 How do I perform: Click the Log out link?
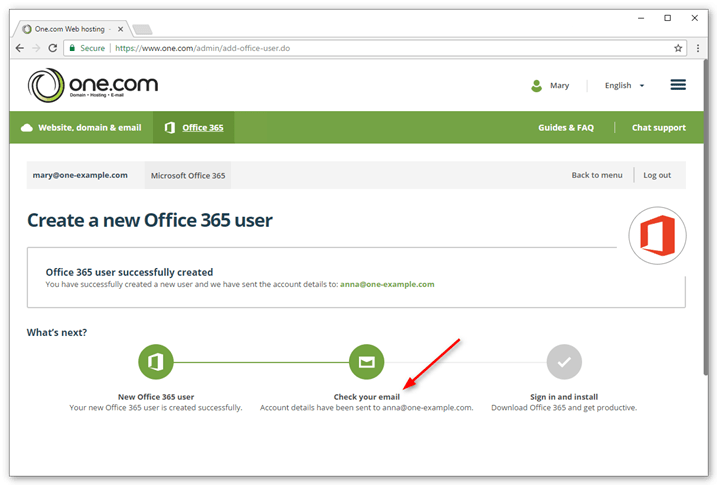(x=657, y=175)
